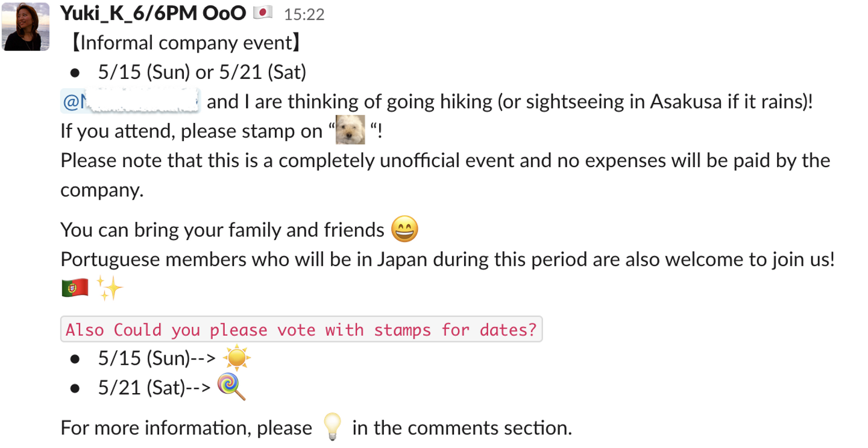The width and height of the screenshot is (868, 448).
Task: Click Yuki_K's profile avatar photo
Action: (27, 27)
